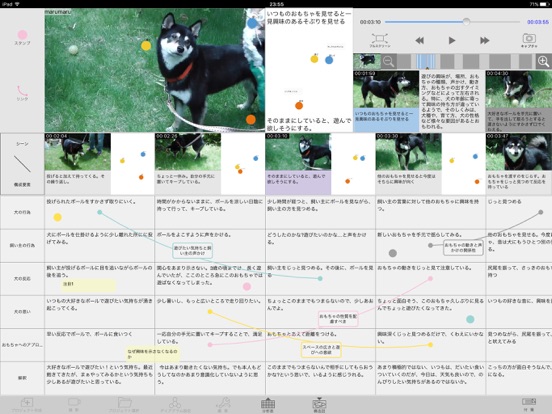The image size is (552, 414).
Task: Select the scene thumbnail at 00:02:26
Action: [188, 151]
